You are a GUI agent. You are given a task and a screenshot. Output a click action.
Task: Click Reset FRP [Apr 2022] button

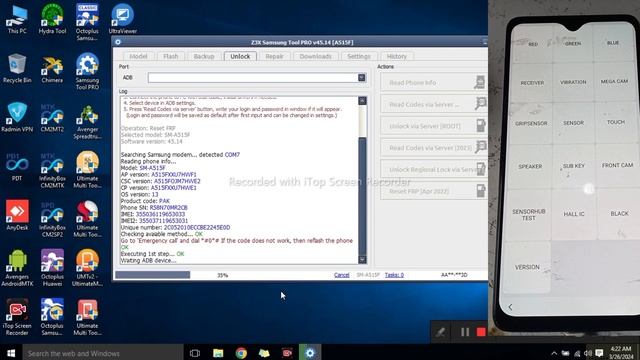pos(434,191)
